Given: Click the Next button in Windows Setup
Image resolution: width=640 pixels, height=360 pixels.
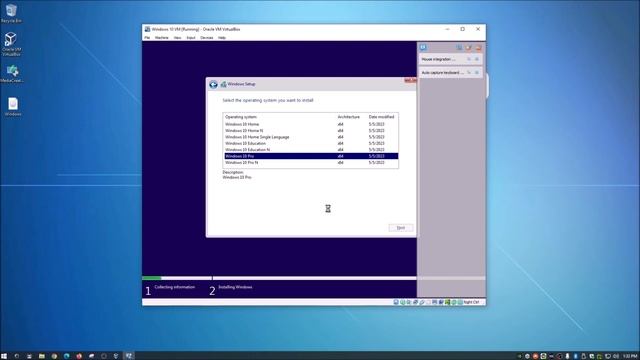Looking at the screenshot, I should (x=401, y=228).
